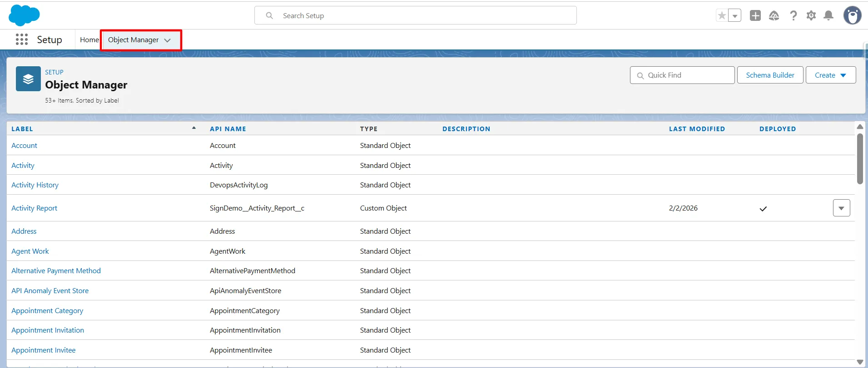Expand the Object Manager tab chevron
868x368 pixels.
168,40
